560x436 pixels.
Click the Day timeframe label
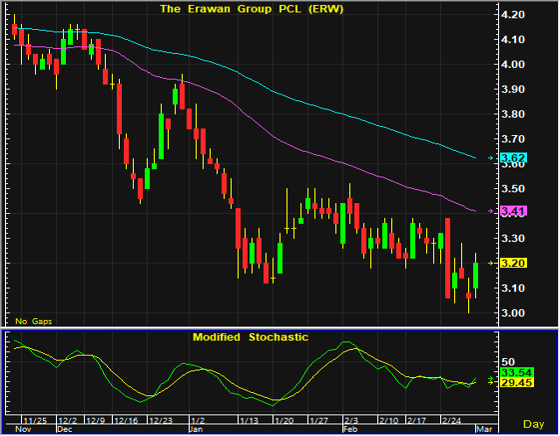point(534,424)
